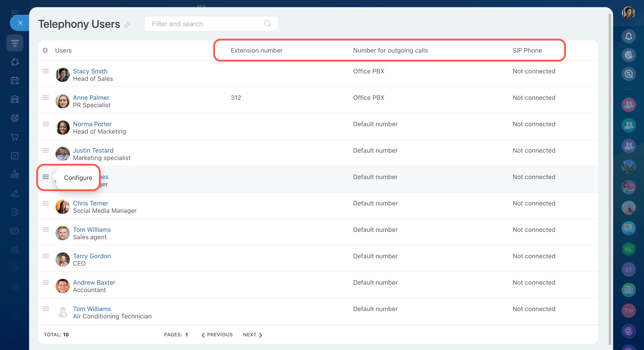Click the pin icon beside Telephony Users
The width and height of the screenshot is (644, 350).
[x=127, y=25]
